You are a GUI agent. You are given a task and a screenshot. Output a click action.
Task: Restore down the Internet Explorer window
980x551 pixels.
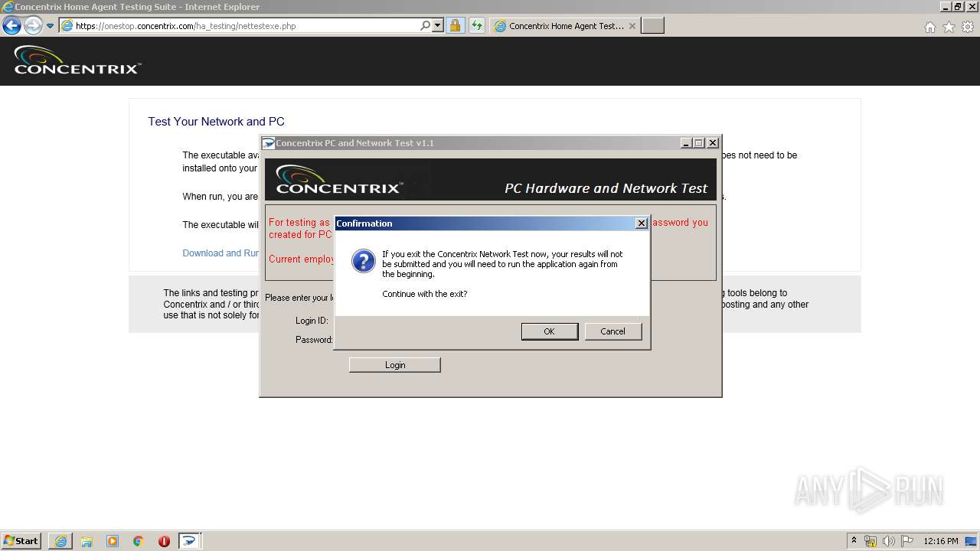point(959,7)
